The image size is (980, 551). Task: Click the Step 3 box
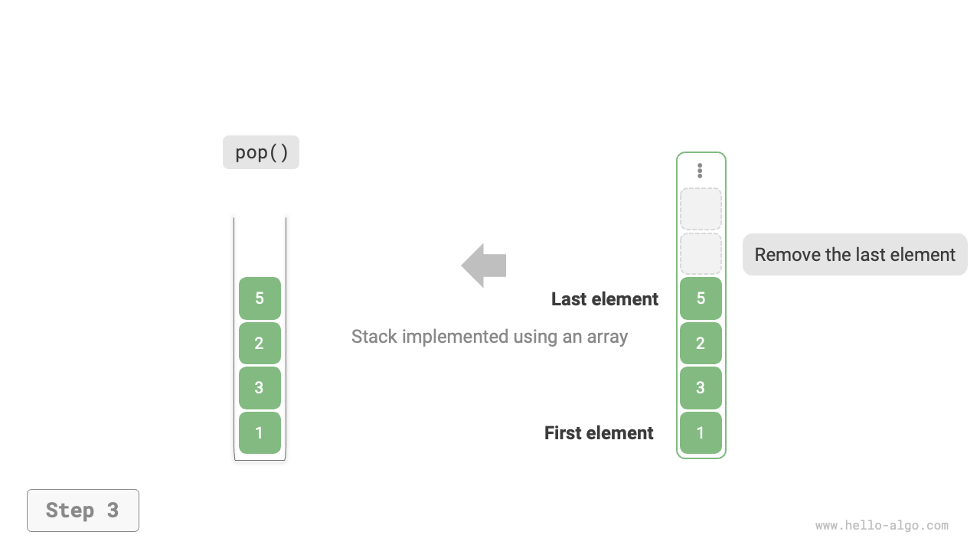coord(83,510)
